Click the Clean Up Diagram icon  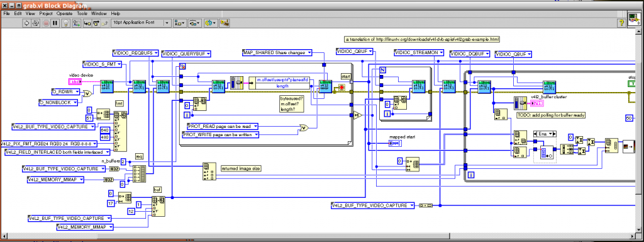225,23
